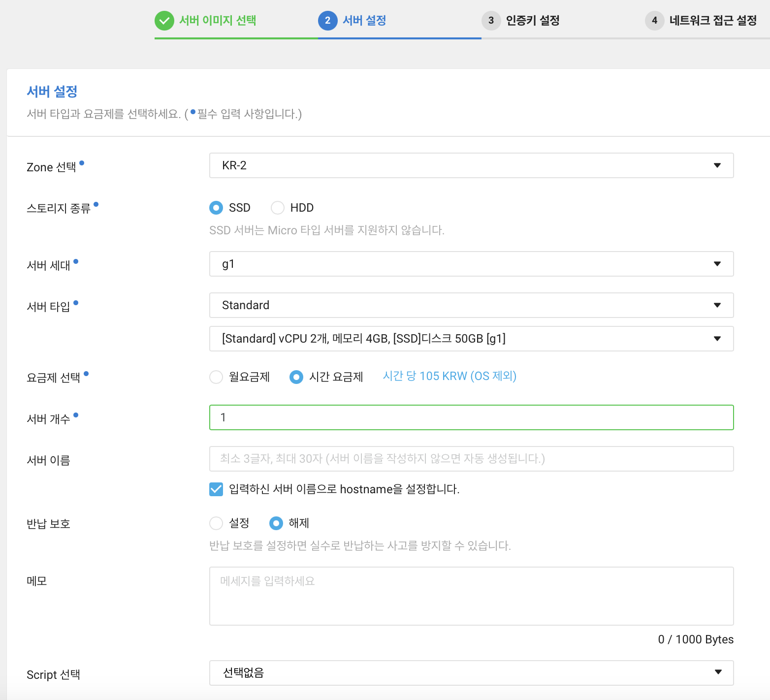770x700 pixels.
Task: Uncheck the hostname setting checkbox
Action: coord(216,489)
